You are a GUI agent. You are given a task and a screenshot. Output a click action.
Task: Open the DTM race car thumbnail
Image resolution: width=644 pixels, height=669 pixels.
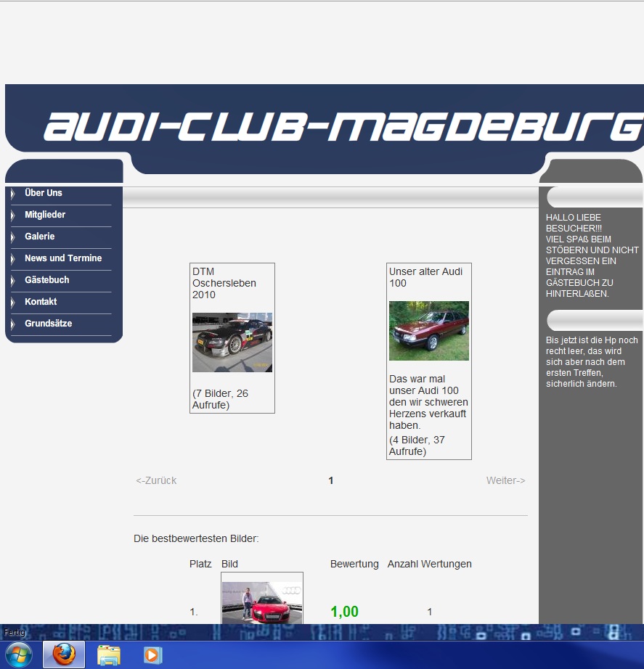(x=232, y=342)
